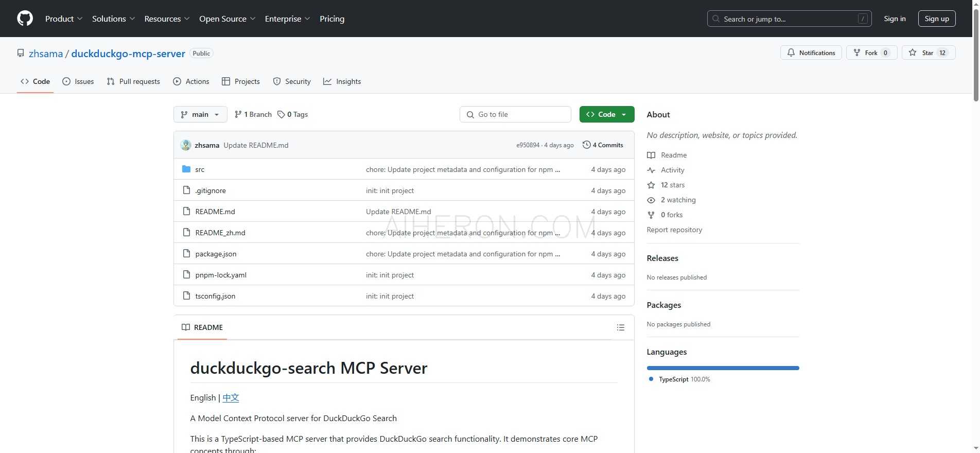Open the Insights tab
This screenshot has width=980, height=453.
click(x=342, y=81)
